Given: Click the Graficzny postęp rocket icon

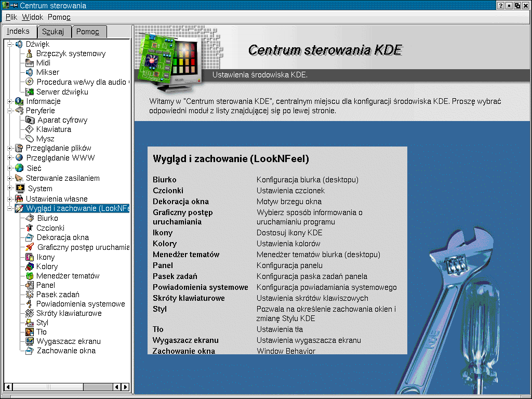Looking at the screenshot, I should (30, 247).
